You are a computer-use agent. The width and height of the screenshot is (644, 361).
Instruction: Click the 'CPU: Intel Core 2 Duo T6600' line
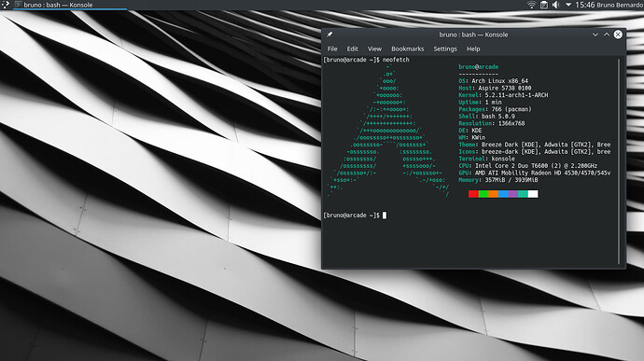coord(527,165)
